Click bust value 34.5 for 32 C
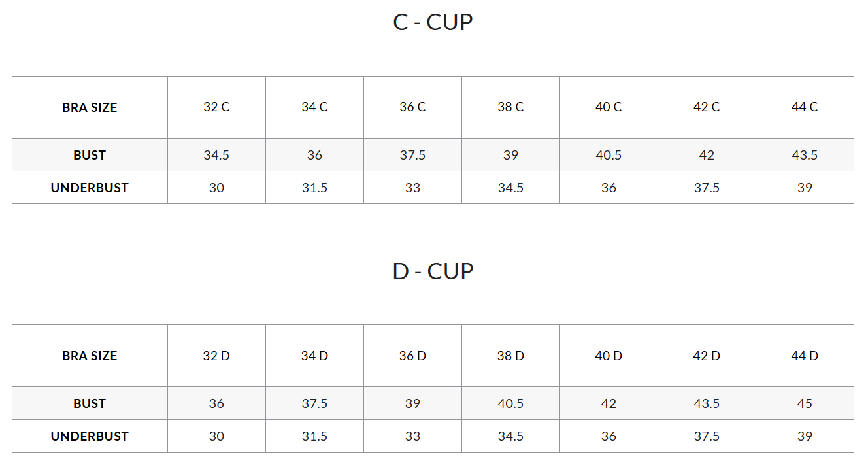The image size is (868, 463). coord(216,155)
